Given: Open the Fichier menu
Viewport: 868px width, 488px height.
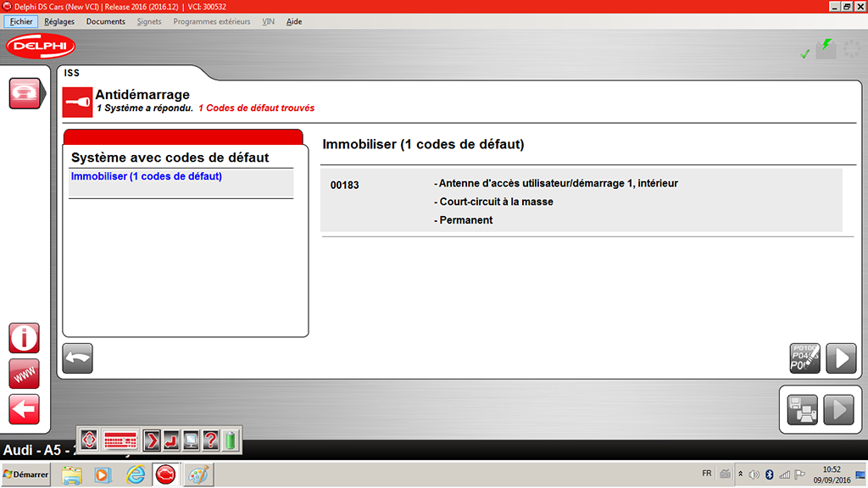Looking at the screenshot, I should (x=21, y=21).
